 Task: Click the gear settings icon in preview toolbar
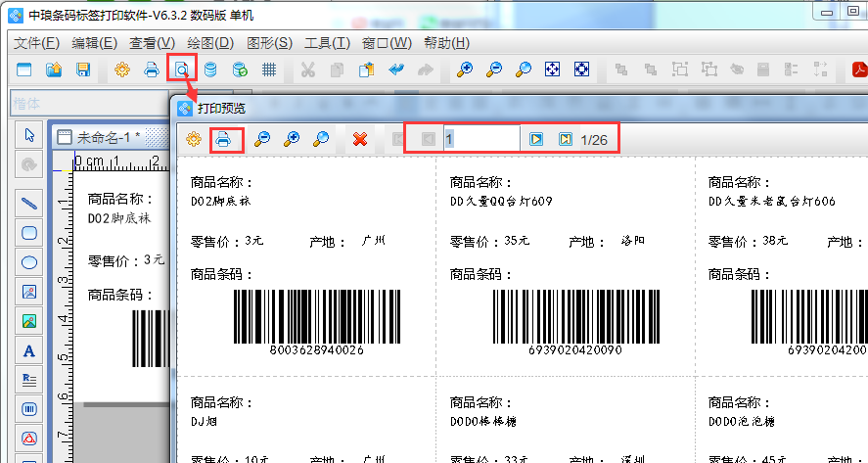point(194,139)
